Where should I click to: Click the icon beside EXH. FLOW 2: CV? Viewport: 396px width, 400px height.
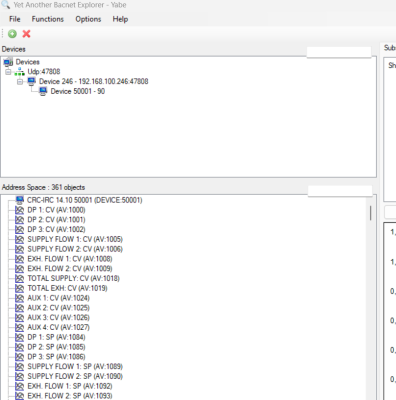coord(20,269)
